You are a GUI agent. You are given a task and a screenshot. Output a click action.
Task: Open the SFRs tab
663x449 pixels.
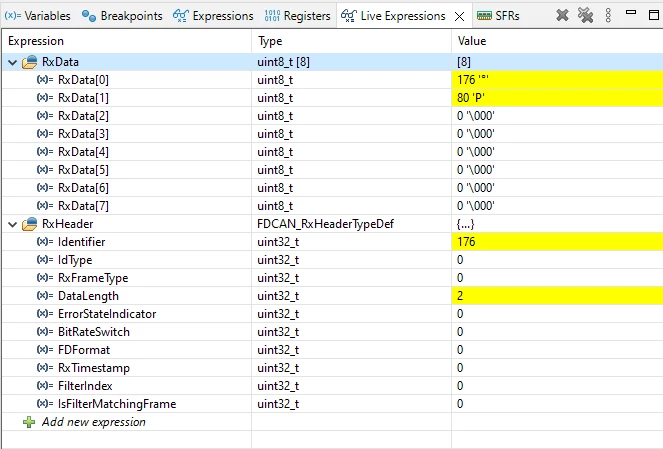pos(498,16)
